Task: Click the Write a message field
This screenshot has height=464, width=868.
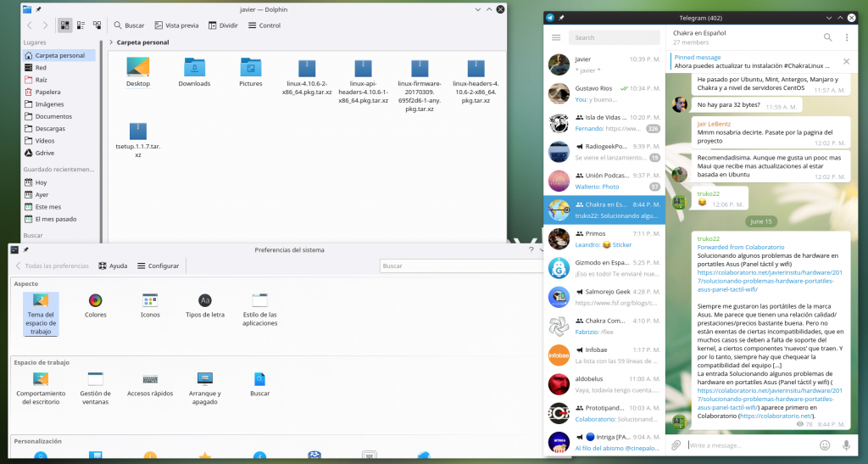Action: tap(751, 445)
